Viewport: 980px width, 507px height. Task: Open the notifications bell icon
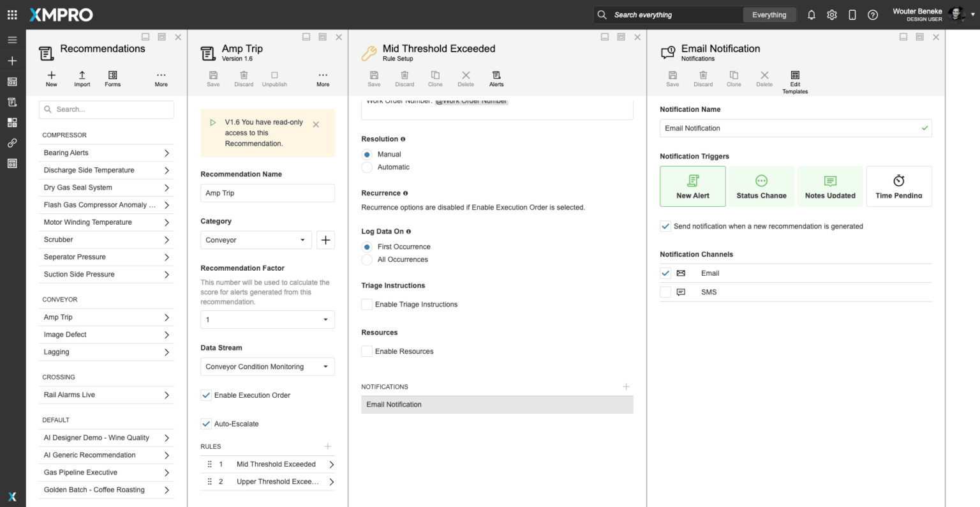(x=812, y=15)
